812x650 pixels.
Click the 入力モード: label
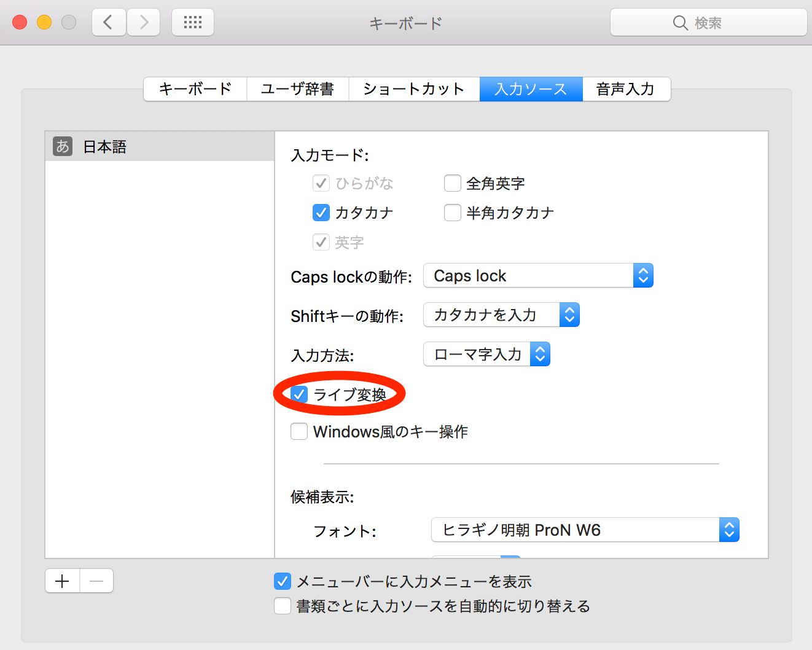coord(330,155)
